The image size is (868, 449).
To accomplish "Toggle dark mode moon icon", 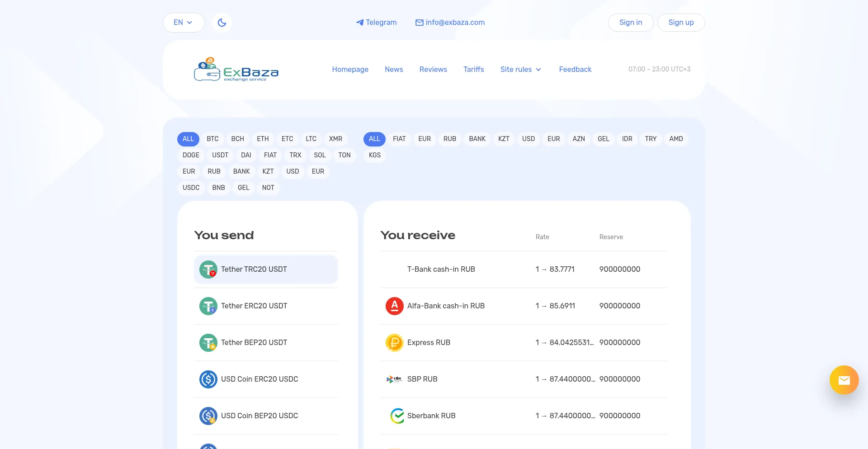I will coord(222,23).
